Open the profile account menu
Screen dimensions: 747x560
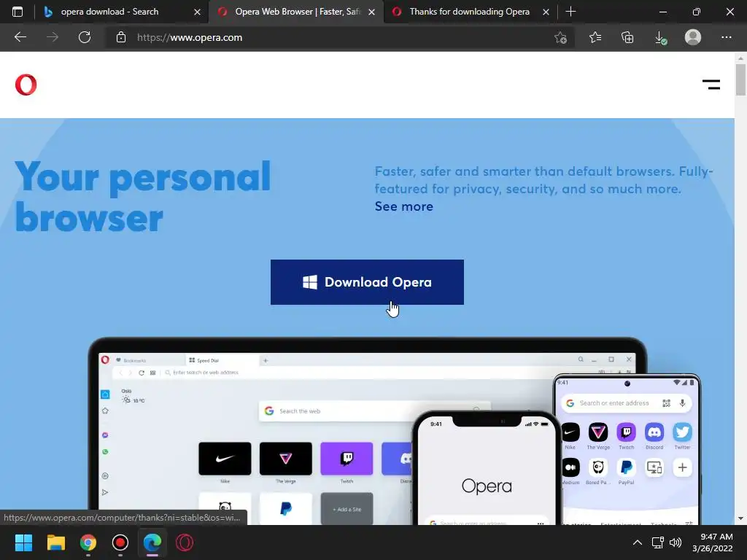(x=693, y=37)
